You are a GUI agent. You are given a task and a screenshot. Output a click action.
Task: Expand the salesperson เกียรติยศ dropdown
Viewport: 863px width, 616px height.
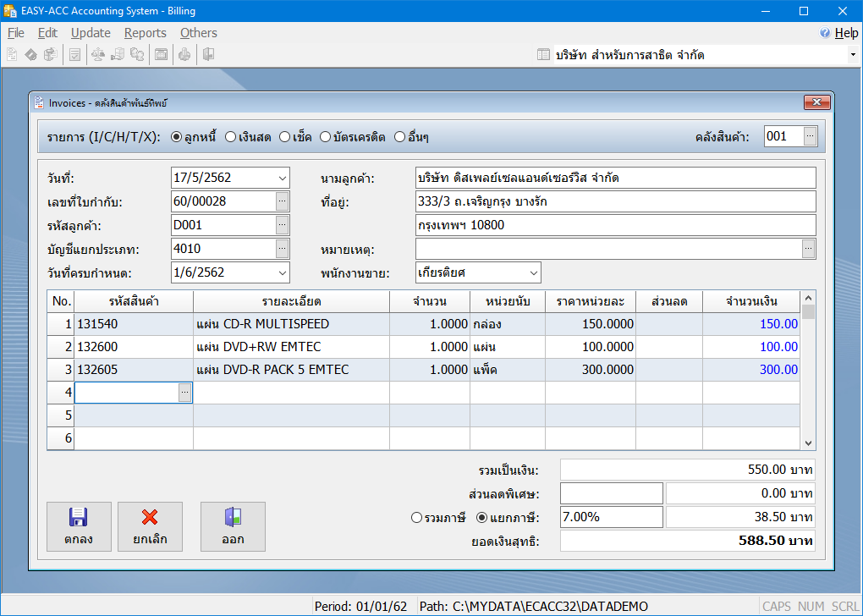pyautogui.click(x=533, y=273)
